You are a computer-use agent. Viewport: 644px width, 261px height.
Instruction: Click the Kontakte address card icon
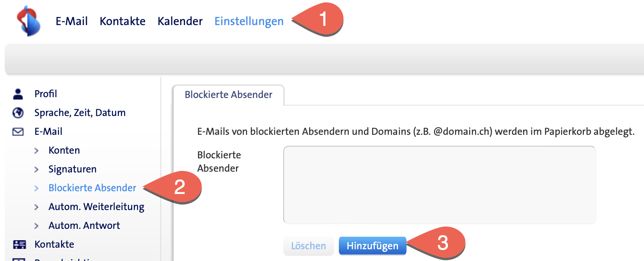[x=19, y=245]
